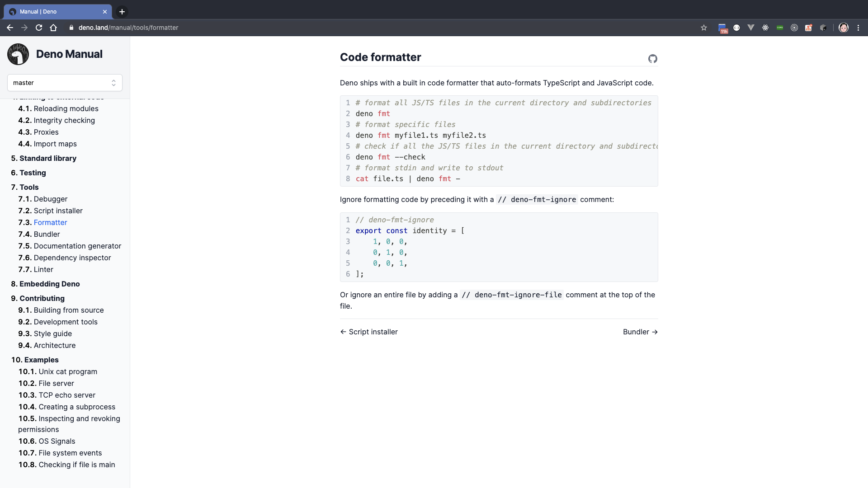Image resolution: width=868 pixels, height=488 pixels.
Task: Click the Deno dinosaur logo
Action: click(18, 54)
